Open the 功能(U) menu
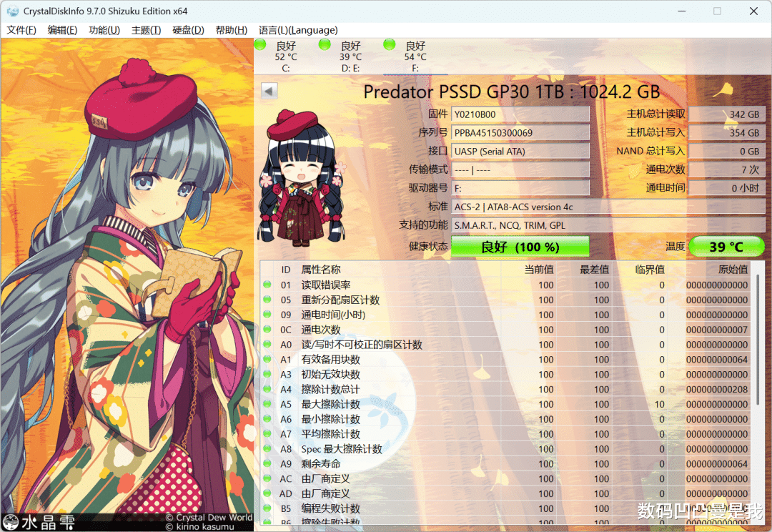This screenshot has width=772, height=532. pos(104,30)
